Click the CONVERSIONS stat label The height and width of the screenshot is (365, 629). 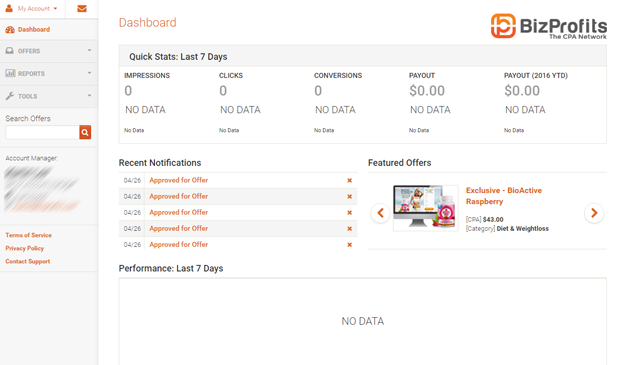tap(338, 75)
